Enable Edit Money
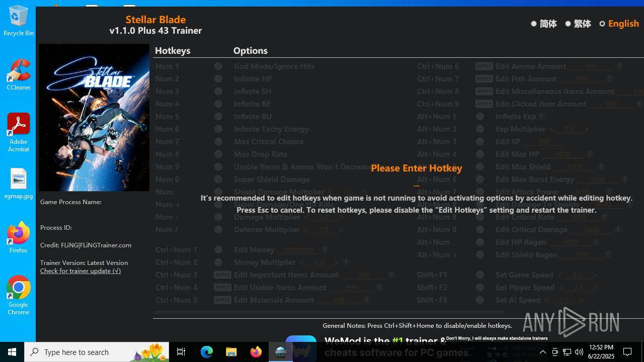Viewport: 644px width, 362px height. point(218,250)
